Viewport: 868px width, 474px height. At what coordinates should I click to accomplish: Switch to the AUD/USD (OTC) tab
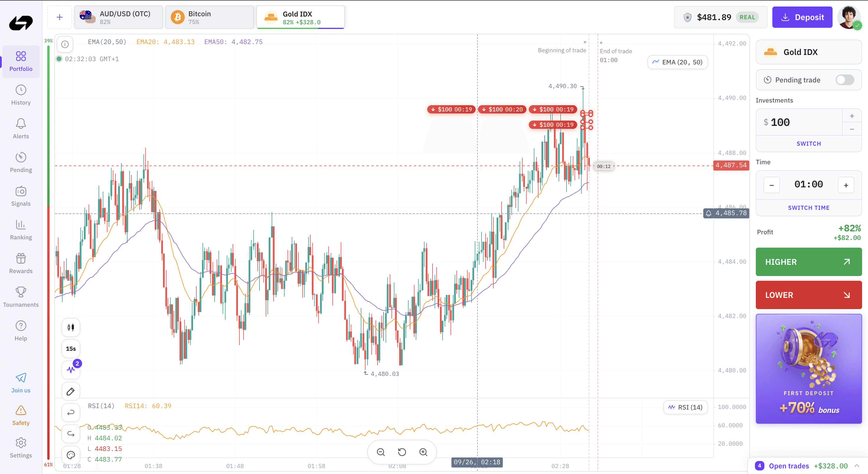click(119, 17)
